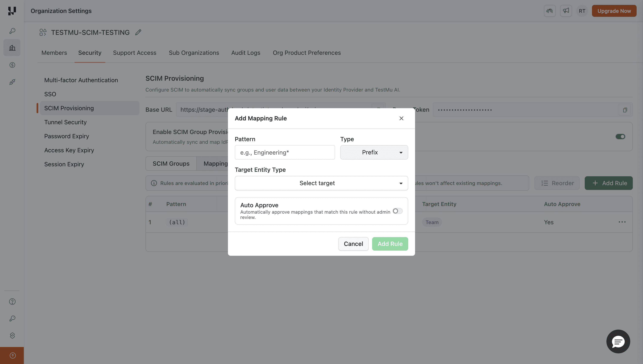Copy the Bearer Token using the copy icon
Screen dimensions: 643x364
pos(625,110)
